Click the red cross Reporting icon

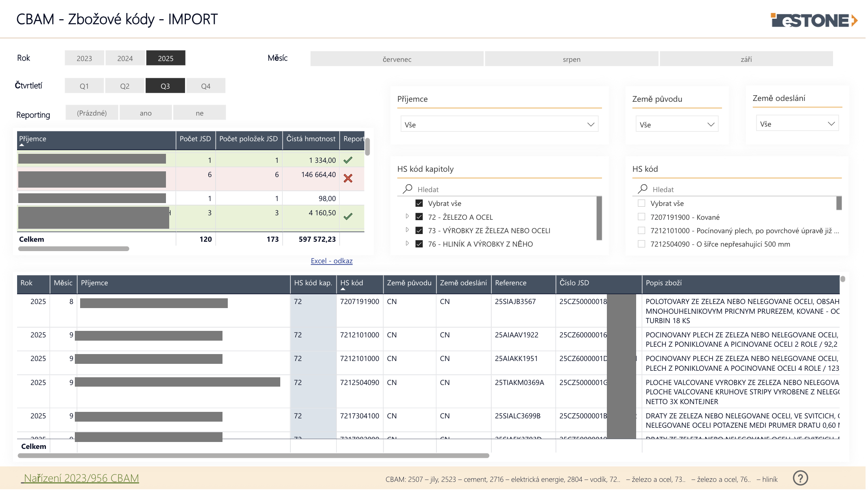(x=348, y=178)
